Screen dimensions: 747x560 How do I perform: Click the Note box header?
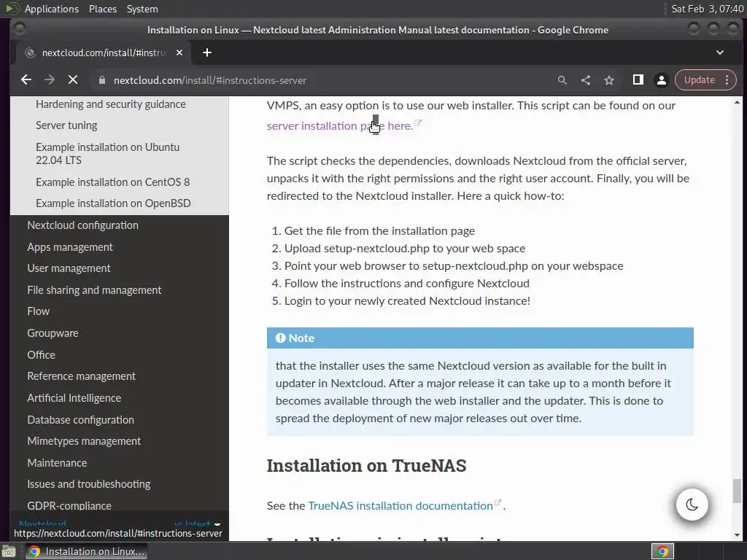[480, 338]
